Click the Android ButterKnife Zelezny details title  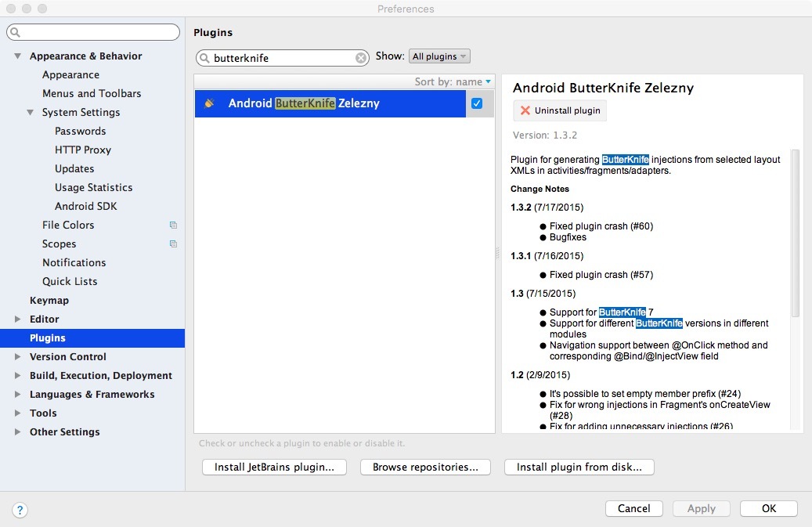point(603,88)
